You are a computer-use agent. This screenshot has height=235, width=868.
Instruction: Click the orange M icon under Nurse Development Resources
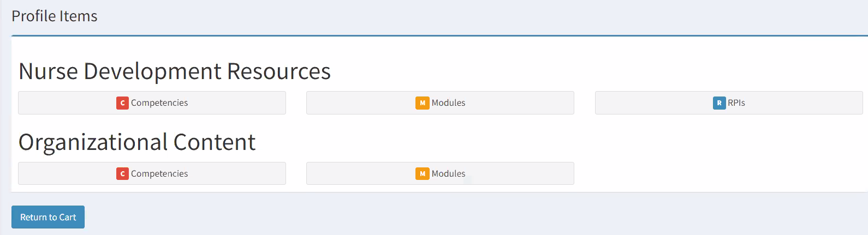pyautogui.click(x=423, y=103)
